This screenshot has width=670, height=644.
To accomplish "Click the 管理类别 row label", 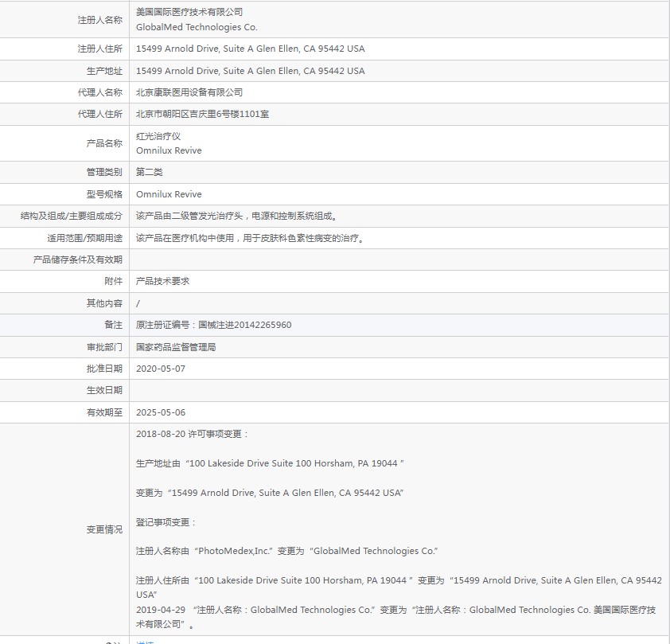I will pyautogui.click(x=104, y=172).
